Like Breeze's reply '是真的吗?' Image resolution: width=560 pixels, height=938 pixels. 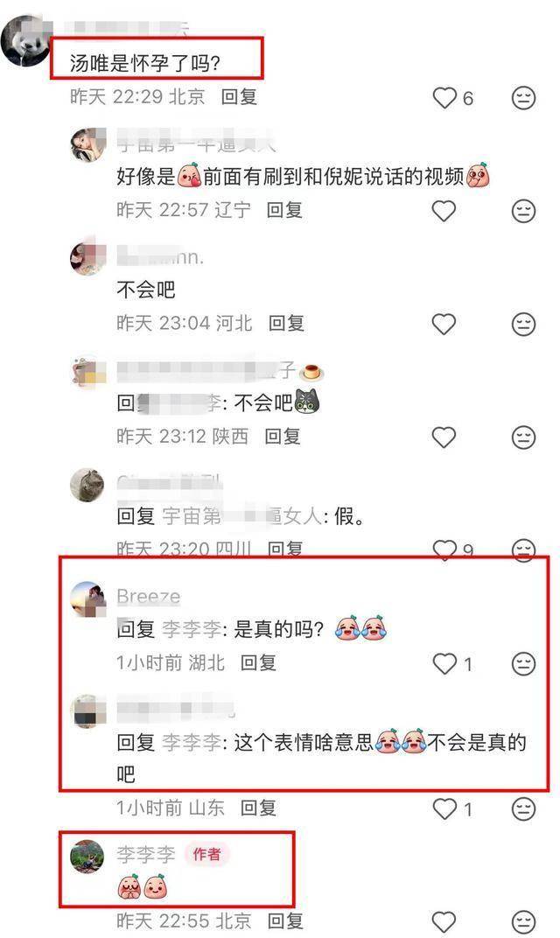[444, 663]
